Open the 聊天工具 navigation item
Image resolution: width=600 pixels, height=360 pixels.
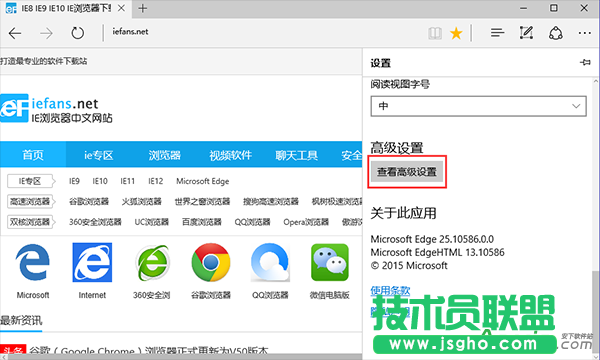(x=297, y=155)
